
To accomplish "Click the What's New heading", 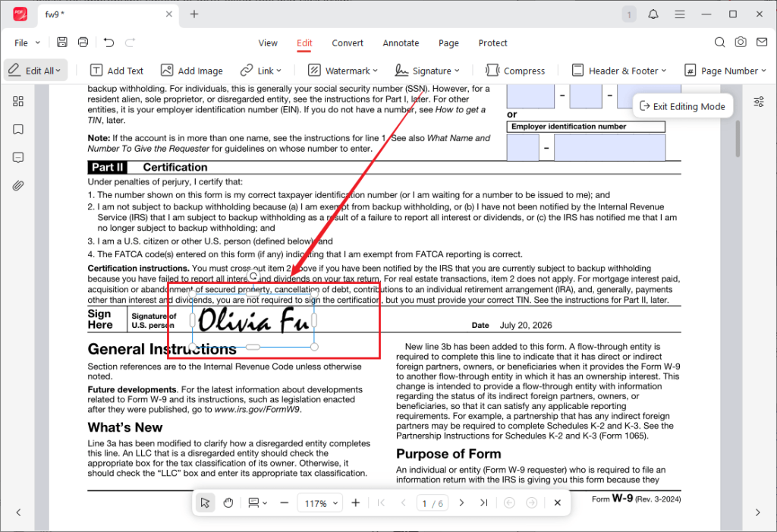I will point(125,427).
